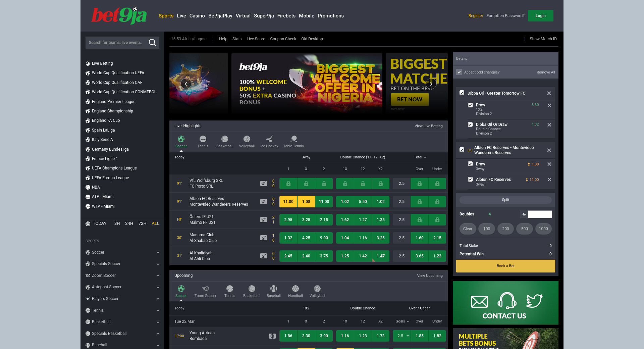The height and width of the screenshot is (349, 644).
Task: Expand Players Soccer in sports list
Action: coord(158,299)
